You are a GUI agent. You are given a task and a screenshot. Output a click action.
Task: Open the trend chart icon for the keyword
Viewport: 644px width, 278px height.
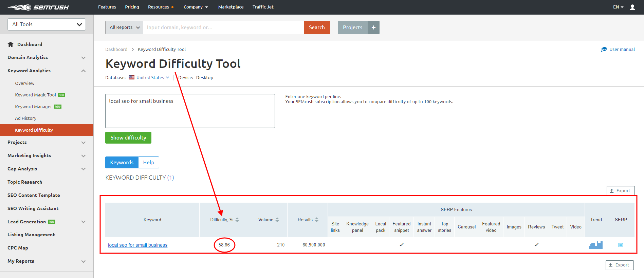tap(596, 245)
